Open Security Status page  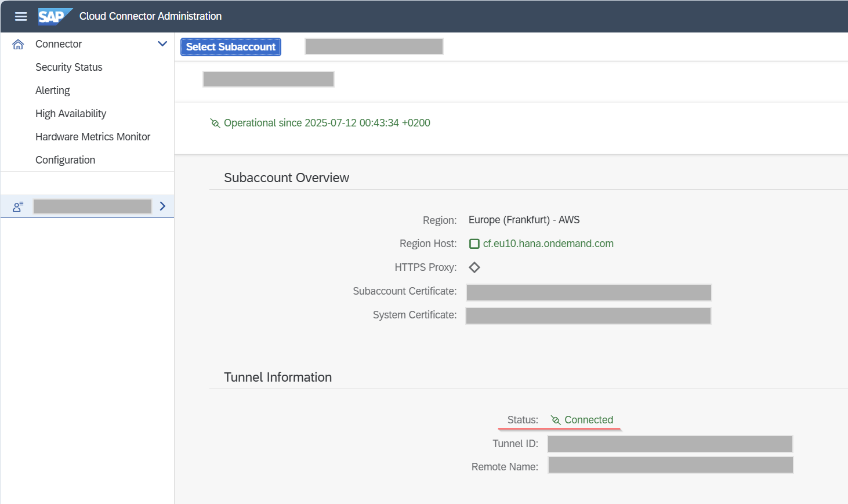point(69,67)
